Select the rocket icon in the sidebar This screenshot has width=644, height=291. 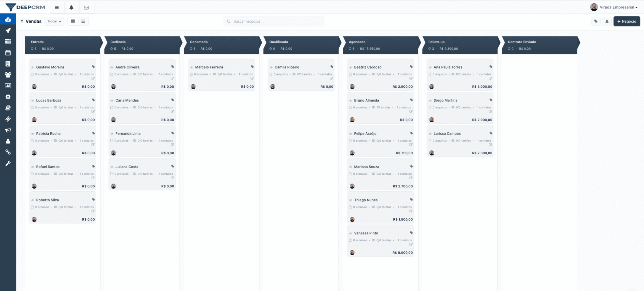pyautogui.click(x=8, y=30)
